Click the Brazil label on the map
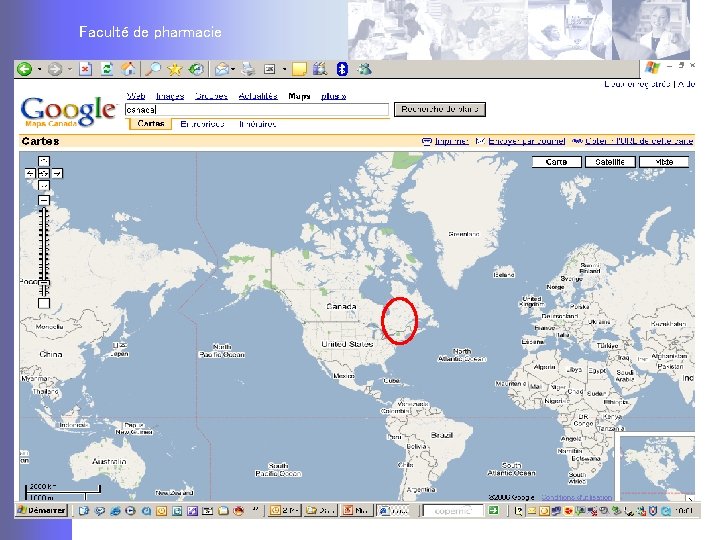This screenshot has height=540, width=720. [x=442, y=435]
